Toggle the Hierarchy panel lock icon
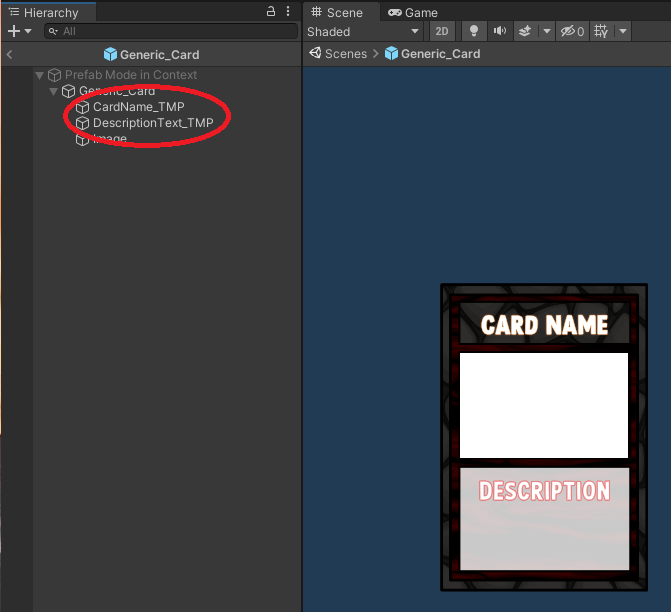This screenshot has height=612, width=671. [270, 11]
